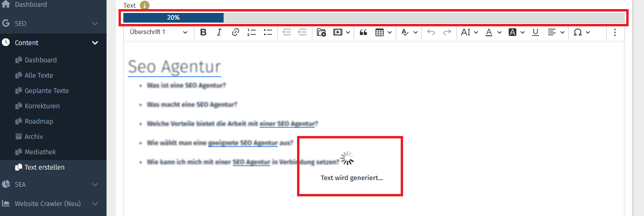
Task: Insert a numbered list
Action: pyautogui.click(x=251, y=32)
